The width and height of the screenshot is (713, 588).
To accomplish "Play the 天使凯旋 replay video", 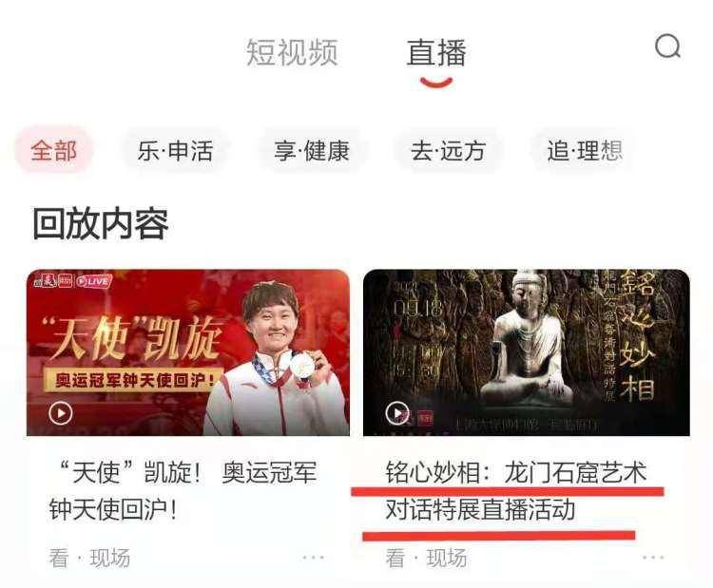I will point(61,413).
